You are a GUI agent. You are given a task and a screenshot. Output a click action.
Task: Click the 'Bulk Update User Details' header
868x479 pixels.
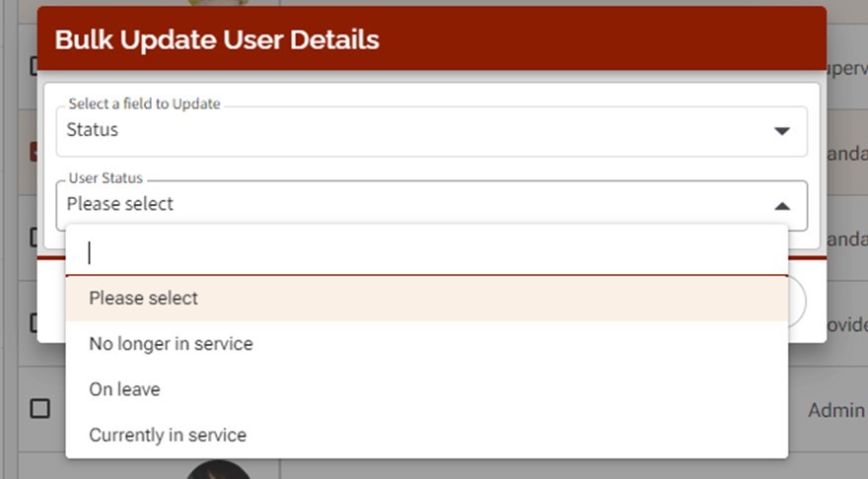(217, 39)
